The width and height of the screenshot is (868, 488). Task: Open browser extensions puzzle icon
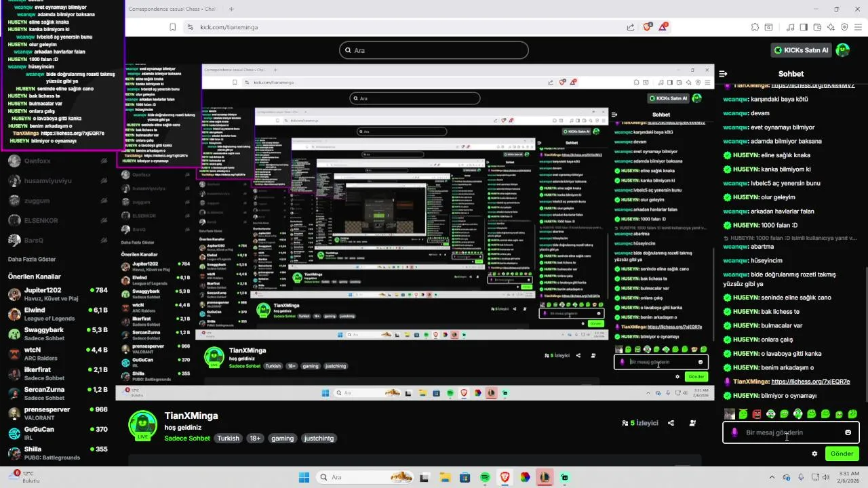755,27
